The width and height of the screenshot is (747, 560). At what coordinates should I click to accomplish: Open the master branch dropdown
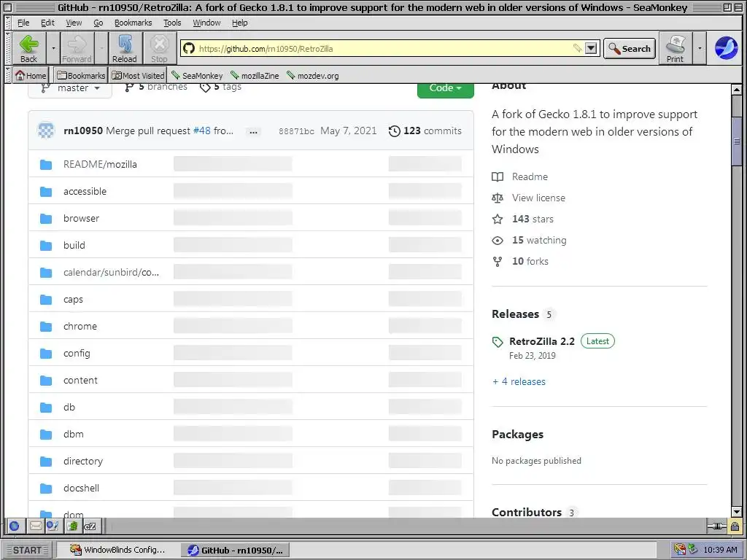70,88
